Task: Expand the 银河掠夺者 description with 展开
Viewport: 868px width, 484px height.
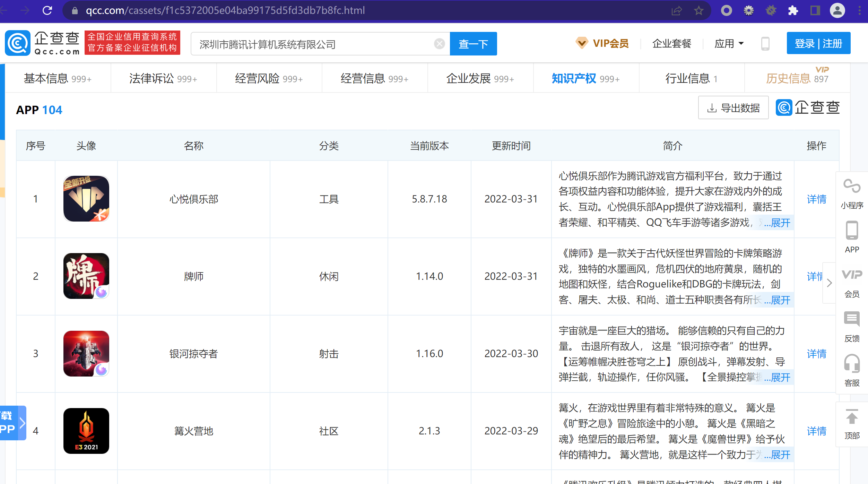Action: pos(780,377)
